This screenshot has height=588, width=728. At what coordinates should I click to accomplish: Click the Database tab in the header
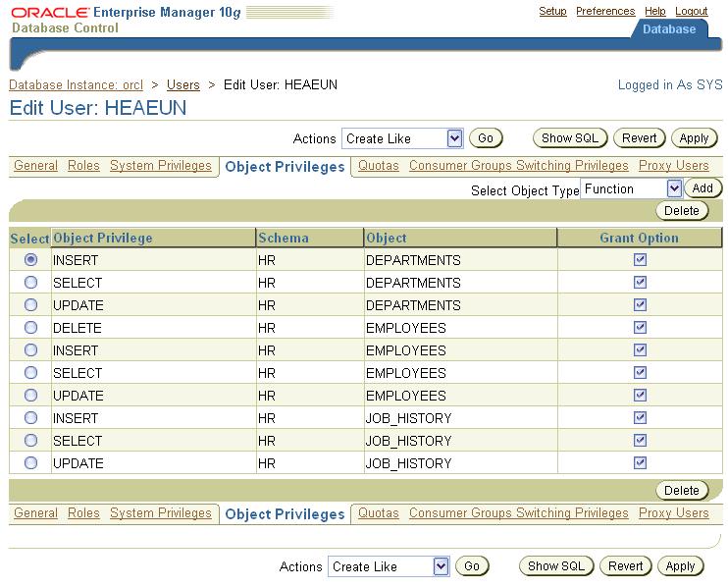[668, 29]
